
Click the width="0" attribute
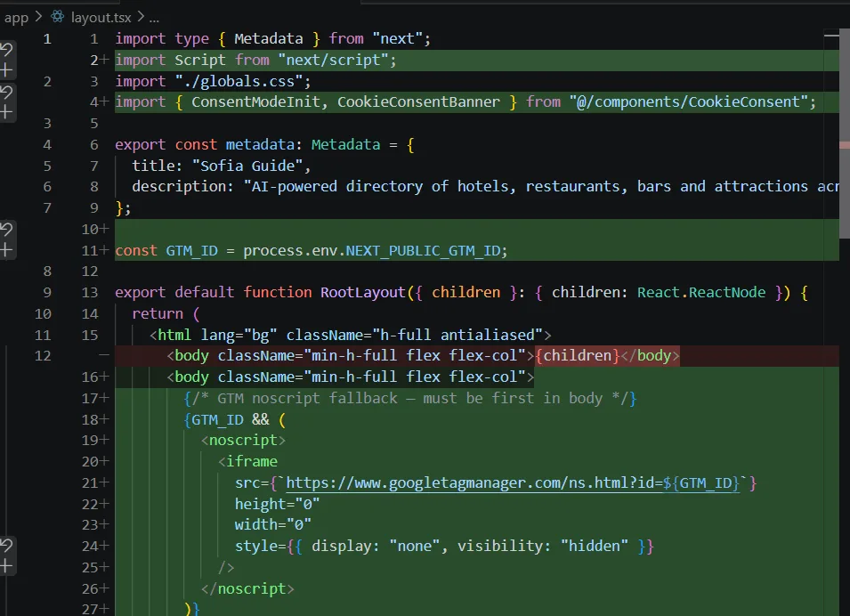click(x=272, y=525)
